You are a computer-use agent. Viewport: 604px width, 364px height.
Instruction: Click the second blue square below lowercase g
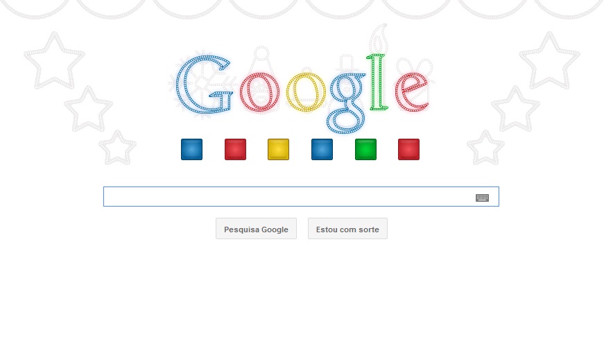tap(322, 149)
